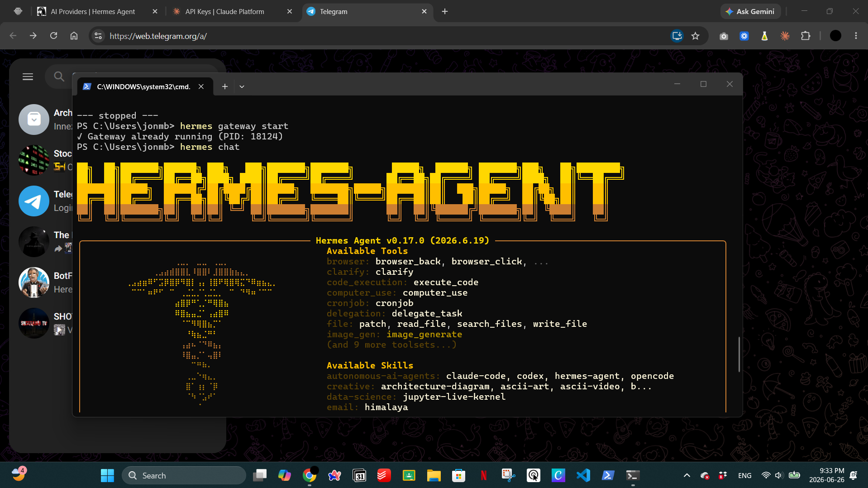Open Windows Terminal from the taskbar
This screenshot has width=868, height=488.
tap(633, 475)
